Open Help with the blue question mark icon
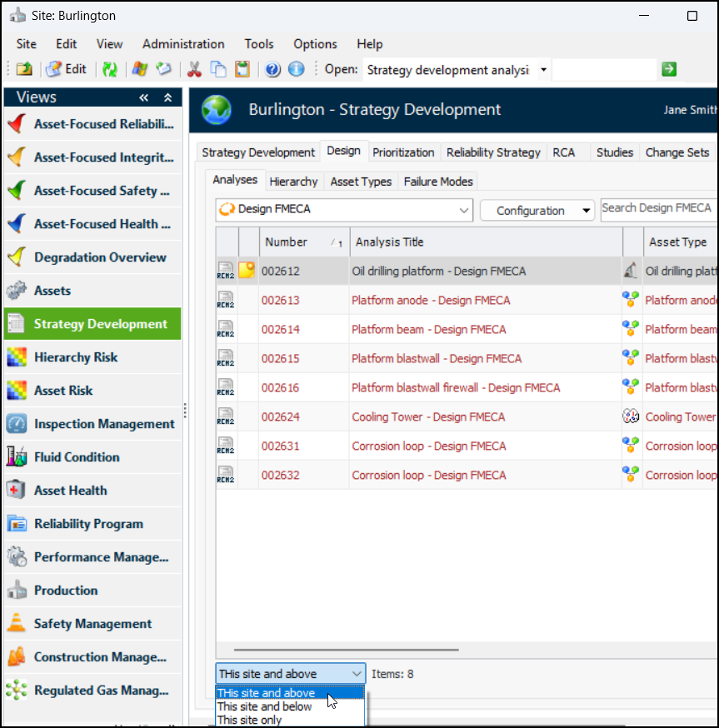Screen dimensions: 719x728 (272, 70)
